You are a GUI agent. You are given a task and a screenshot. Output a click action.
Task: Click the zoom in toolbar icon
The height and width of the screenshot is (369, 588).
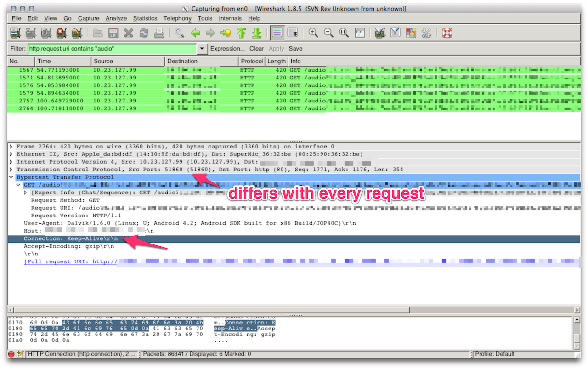pos(313,33)
